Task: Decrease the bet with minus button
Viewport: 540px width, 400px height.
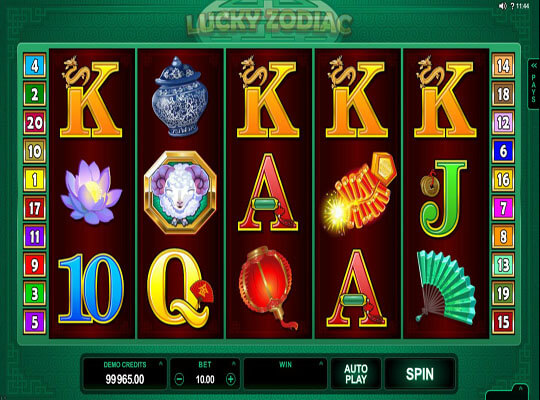Action: pyautogui.click(x=179, y=379)
